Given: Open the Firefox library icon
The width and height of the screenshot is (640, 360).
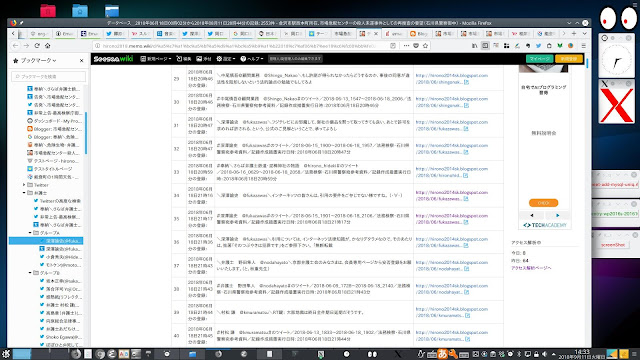Looking at the screenshot, I should 474,46.
